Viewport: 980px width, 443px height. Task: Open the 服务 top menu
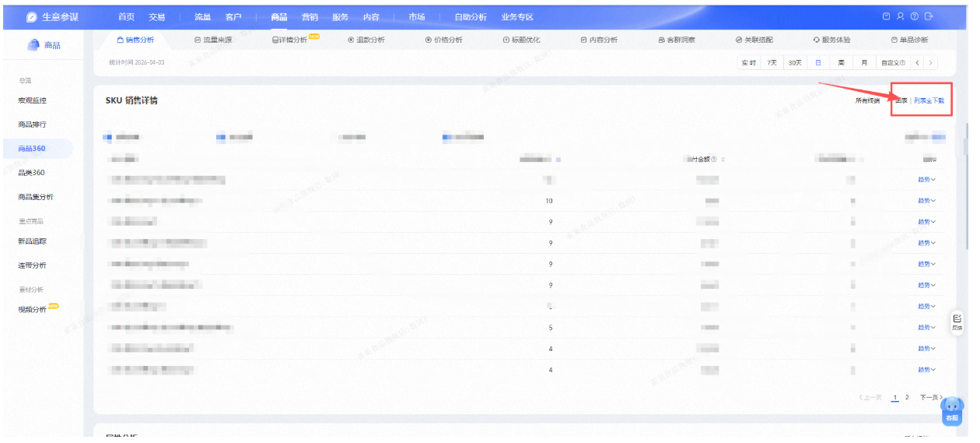(x=340, y=17)
